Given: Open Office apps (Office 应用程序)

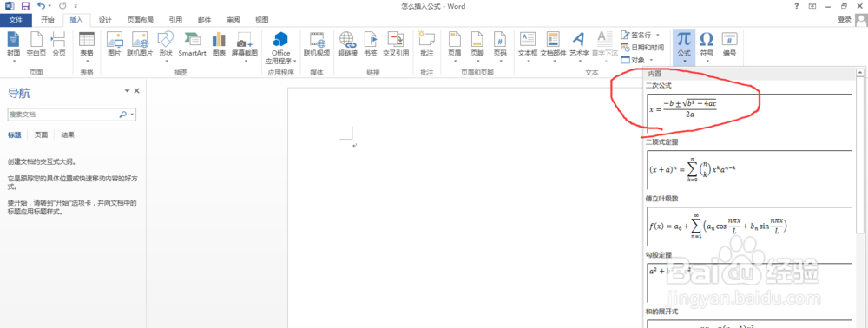Looking at the screenshot, I should [280, 48].
